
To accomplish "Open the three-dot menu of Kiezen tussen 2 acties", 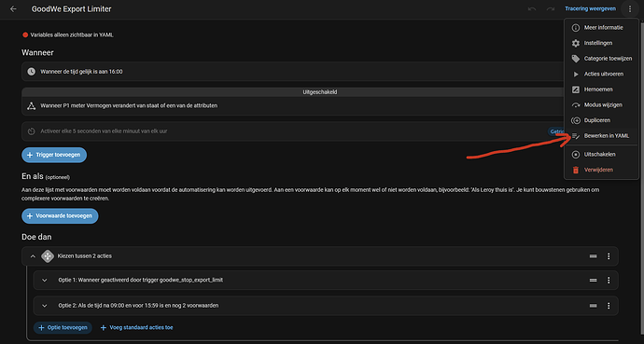I will click(x=609, y=256).
